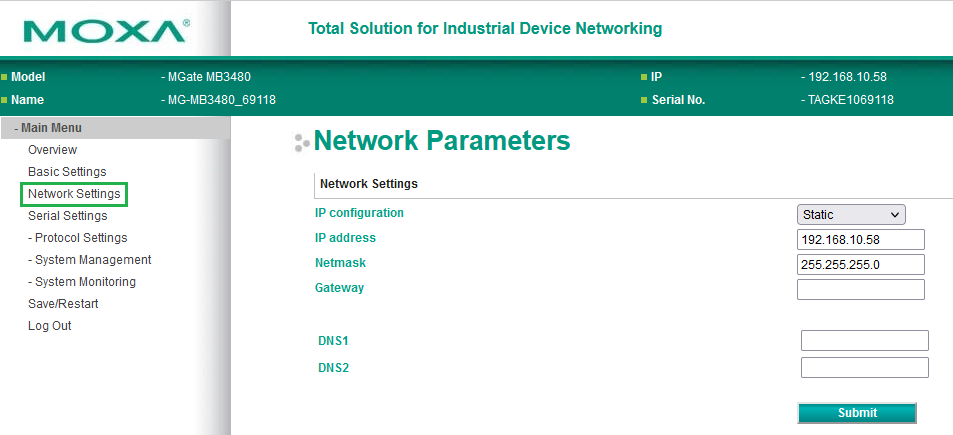Focus the empty Gateway field

(861, 289)
